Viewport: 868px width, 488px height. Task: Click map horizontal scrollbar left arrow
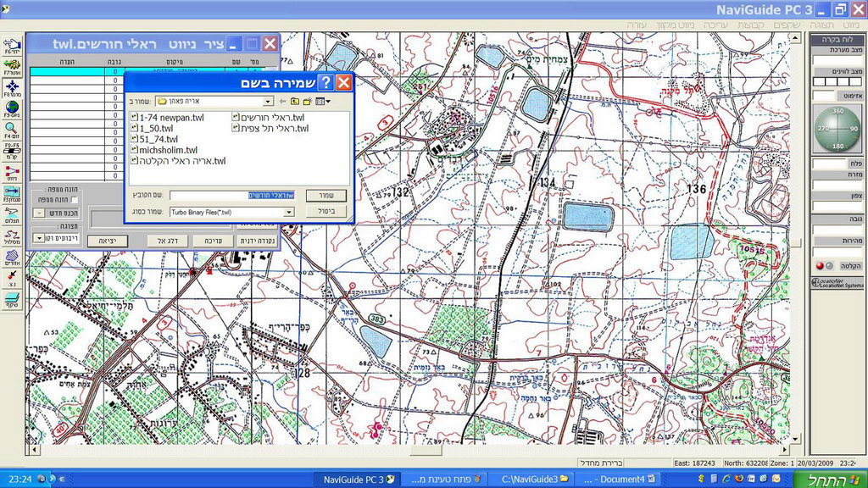tap(34, 450)
